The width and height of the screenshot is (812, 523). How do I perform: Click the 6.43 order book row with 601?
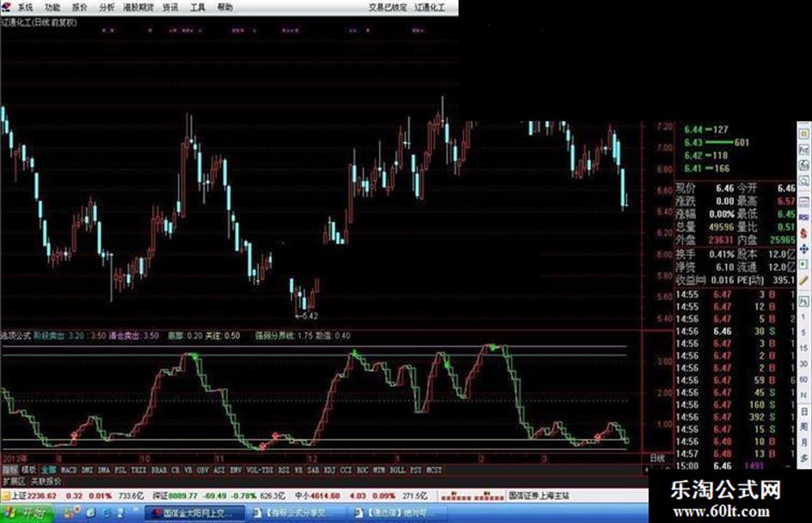pyautogui.click(x=717, y=143)
